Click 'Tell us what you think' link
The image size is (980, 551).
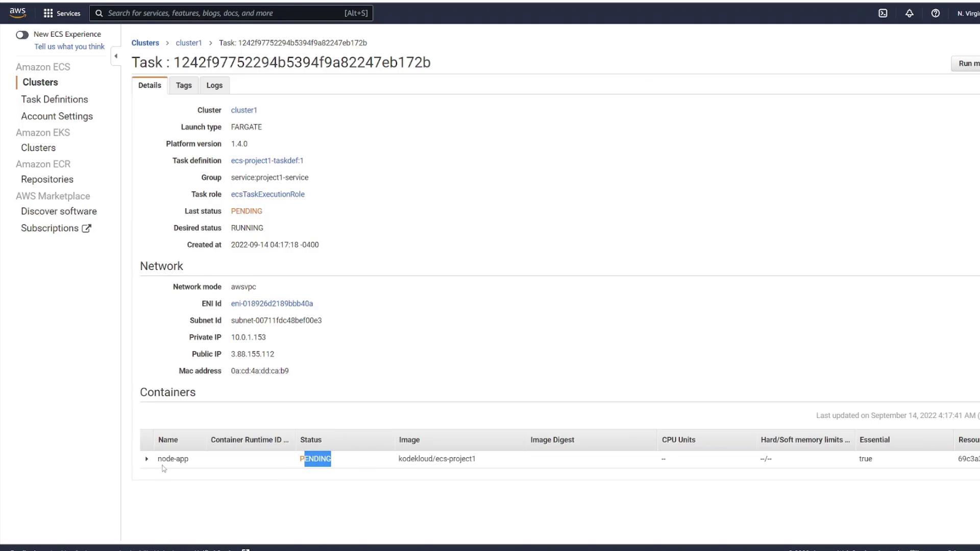coord(69,46)
